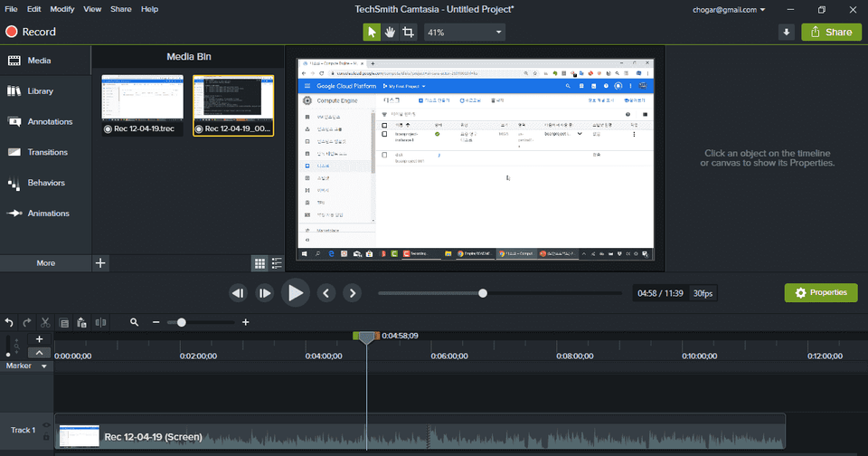Activate the Pan hand tool
This screenshot has height=456, width=868.
tap(390, 33)
